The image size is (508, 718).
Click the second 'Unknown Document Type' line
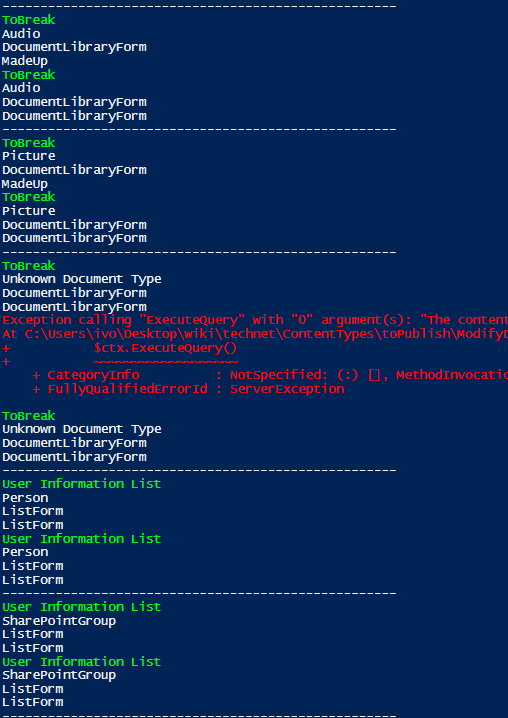click(x=82, y=430)
